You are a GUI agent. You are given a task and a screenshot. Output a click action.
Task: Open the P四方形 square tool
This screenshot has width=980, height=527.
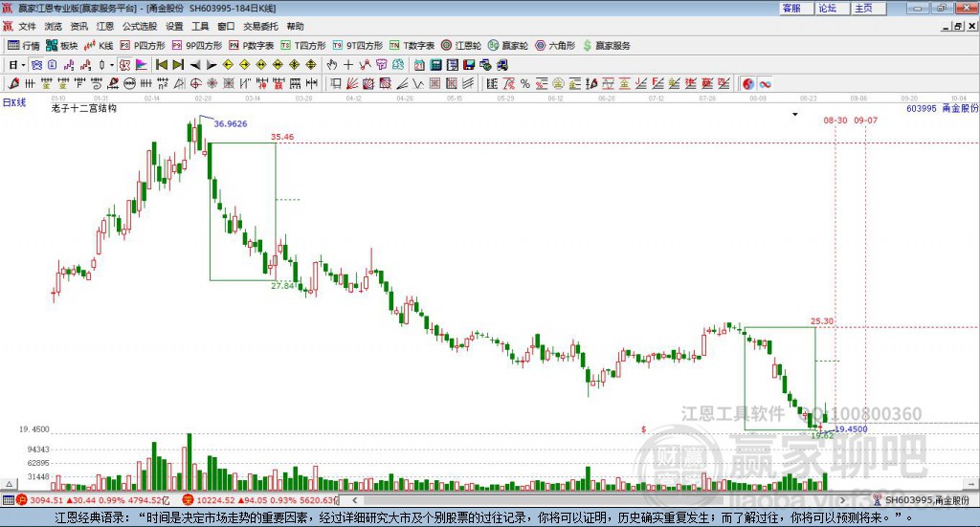(143, 46)
